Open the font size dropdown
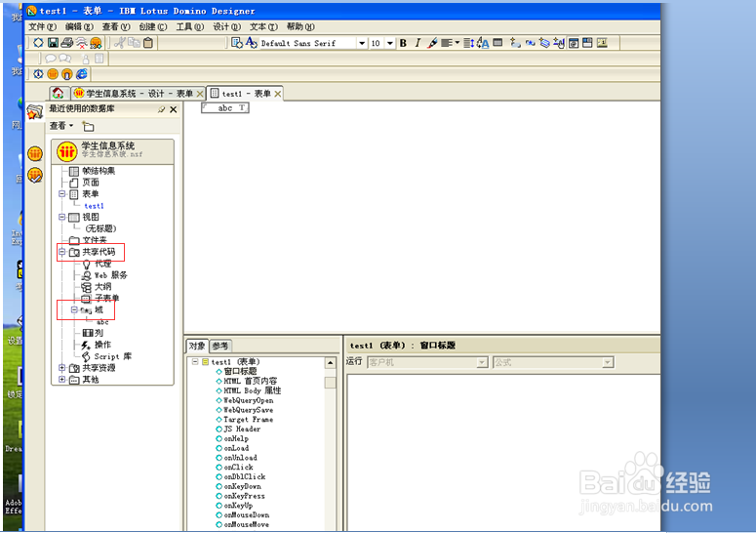This screenshot has width=756, height=533. tap(390, 43)
